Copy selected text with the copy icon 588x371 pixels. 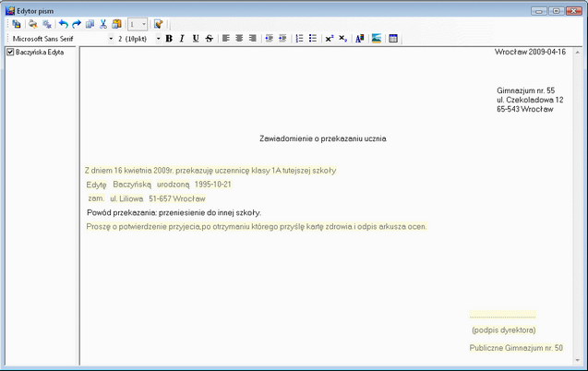click(x=90, y=24)
